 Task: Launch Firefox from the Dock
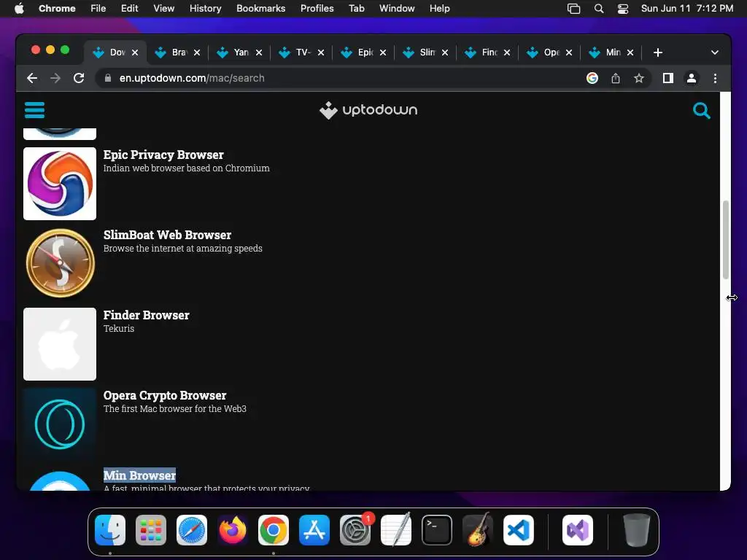pos(233,530)
